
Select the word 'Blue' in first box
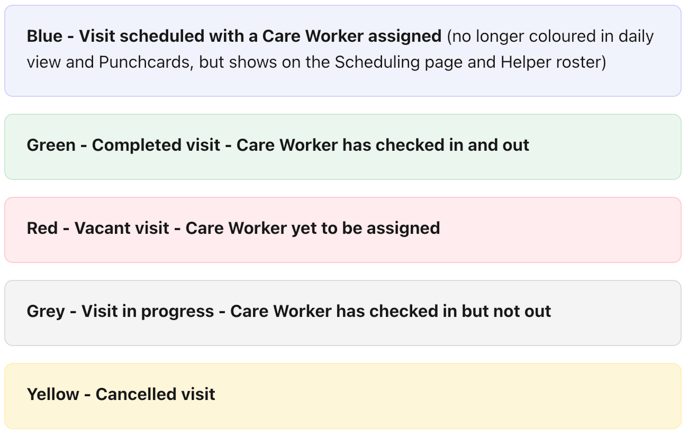pos(44,36)
